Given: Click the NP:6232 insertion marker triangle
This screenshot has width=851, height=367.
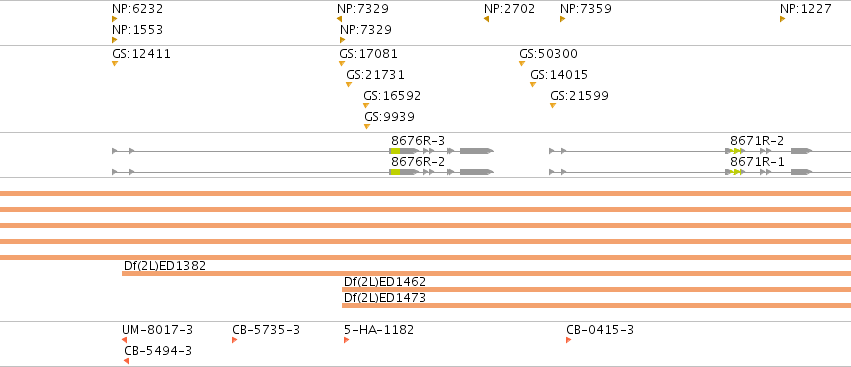Looking at the screenshot, I should [115, 19].
